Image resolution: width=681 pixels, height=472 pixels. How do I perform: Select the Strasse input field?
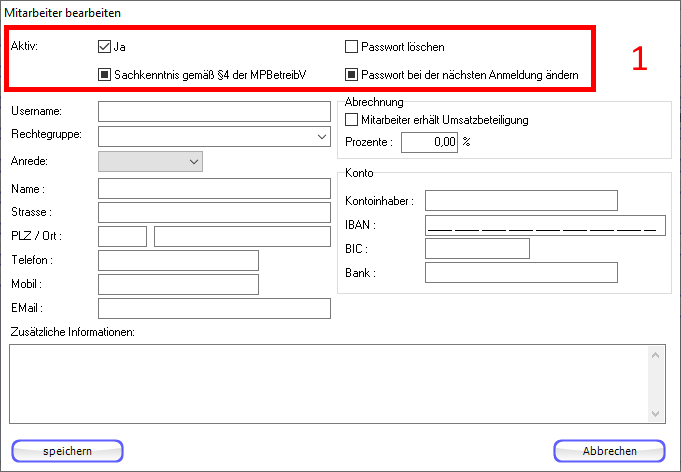214,212
